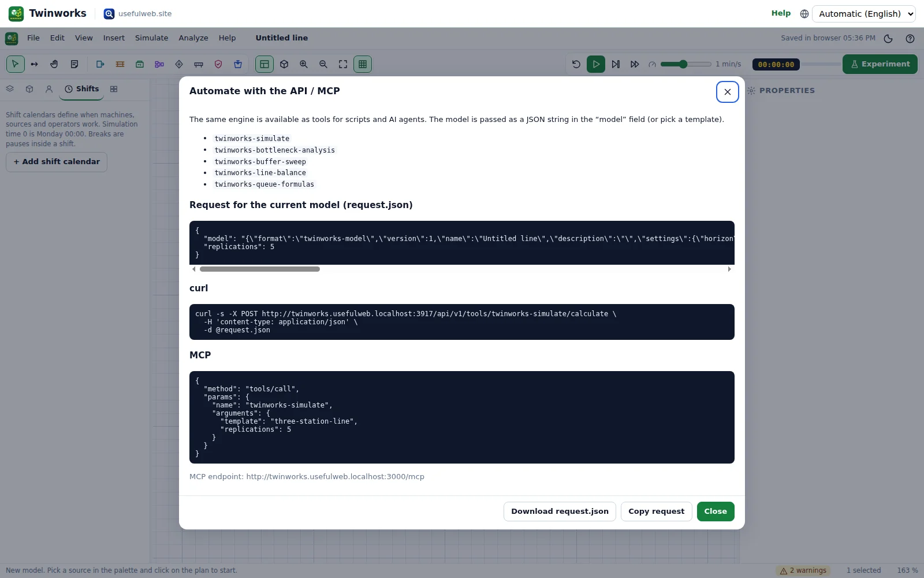Pick the note annotation tool

(x=74, y=64)
